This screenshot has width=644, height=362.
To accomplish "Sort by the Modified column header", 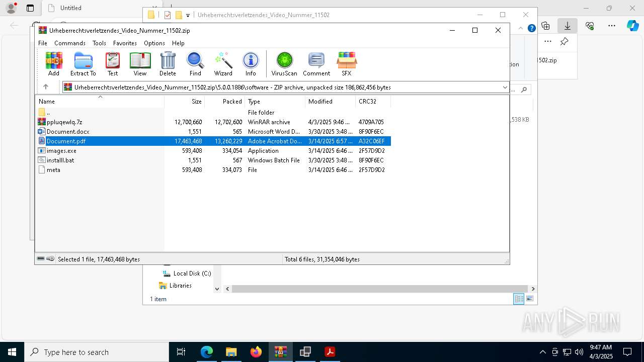I will (x=331, y=102).
